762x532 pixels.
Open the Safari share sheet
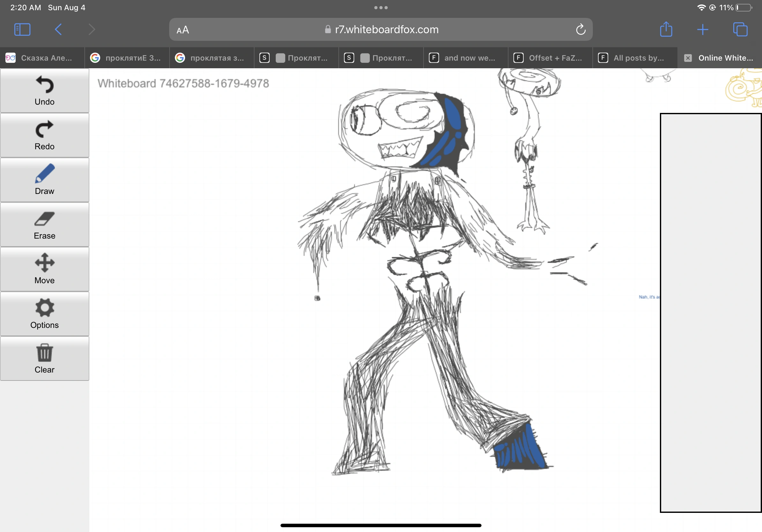pos(666,30)
